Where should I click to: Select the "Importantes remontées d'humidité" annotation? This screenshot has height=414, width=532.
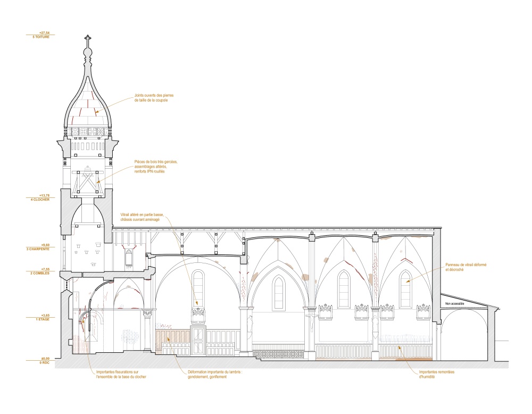coord(437,374)
